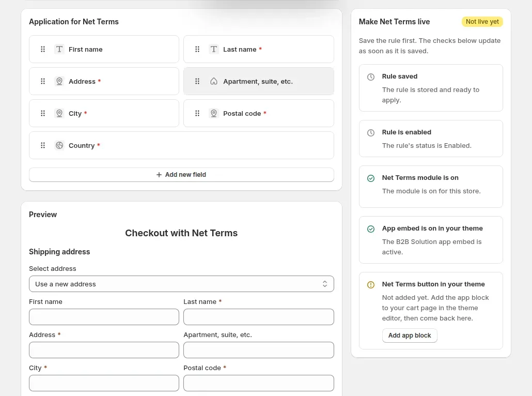Click the clock icon for Rule saved
Viewport: 532px width, 396px height.
371,77
